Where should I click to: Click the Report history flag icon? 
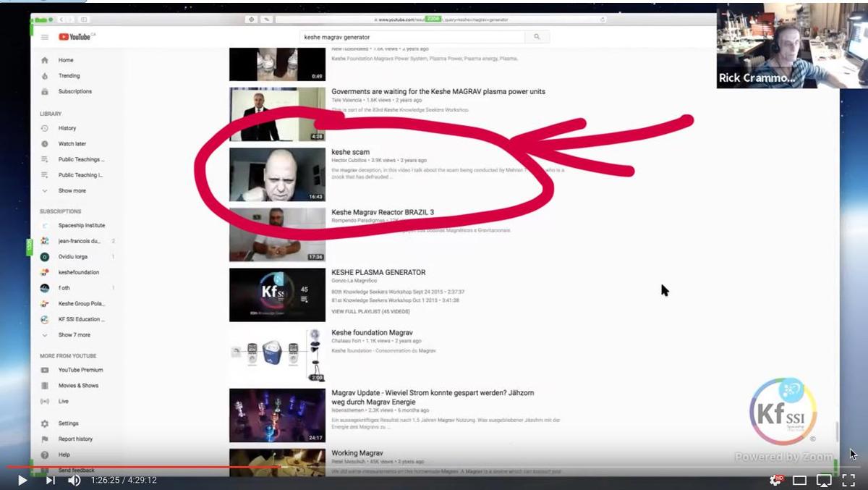(x=45, y=439)
